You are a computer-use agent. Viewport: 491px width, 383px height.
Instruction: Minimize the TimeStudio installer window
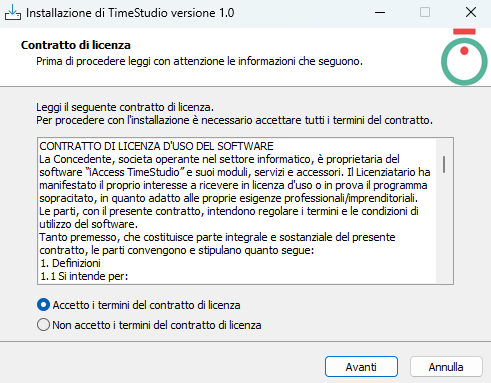(380, 13)
